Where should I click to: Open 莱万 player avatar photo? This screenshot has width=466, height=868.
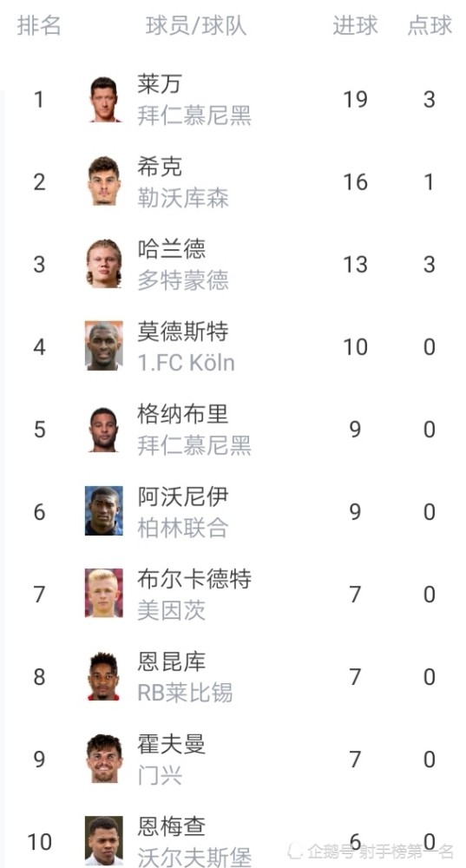click(x=104, y=99)
